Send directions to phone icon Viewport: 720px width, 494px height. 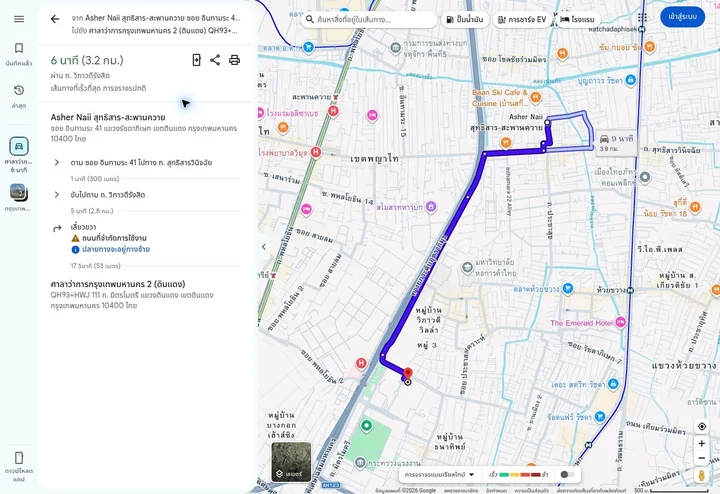click(x=197, y=60)
